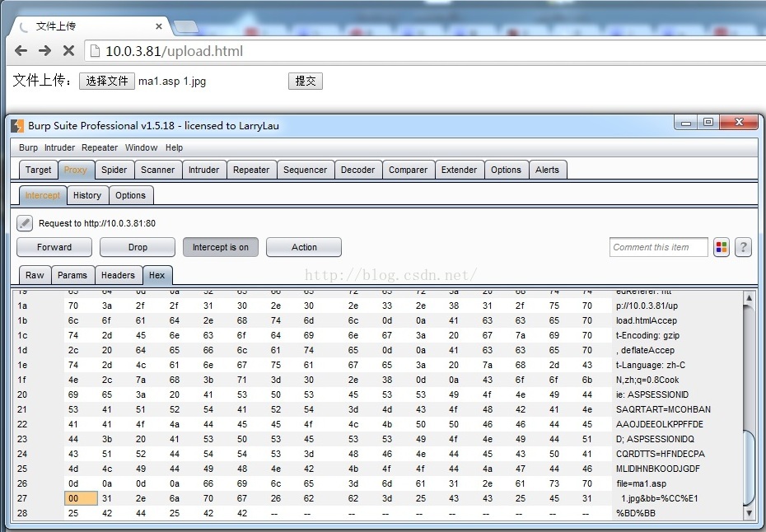Image resolution: width=766 pixels, height=532 pixels.
Task: Click ASCII text CQRDTTS=HFNDECPA
Action: click(660, 454)
